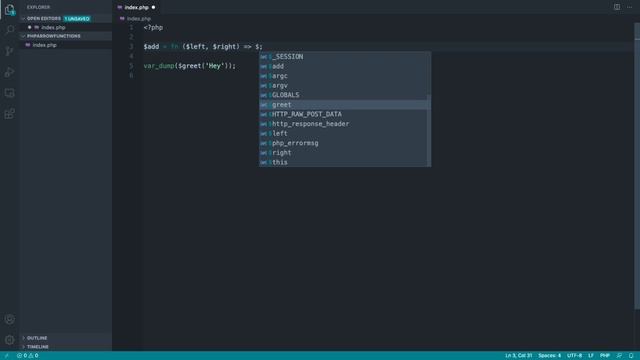
Task: Click UTF-8 encoding in status bar
Action: point(574,356)
